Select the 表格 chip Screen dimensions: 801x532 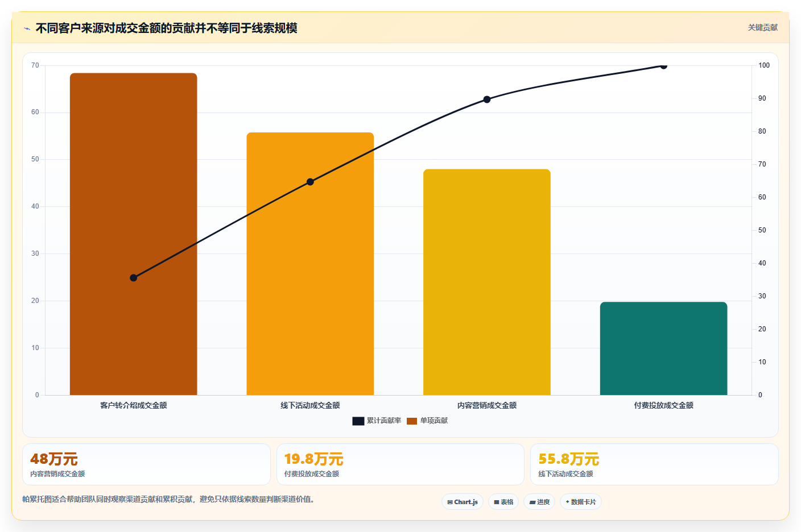click(x=503, y=502)
